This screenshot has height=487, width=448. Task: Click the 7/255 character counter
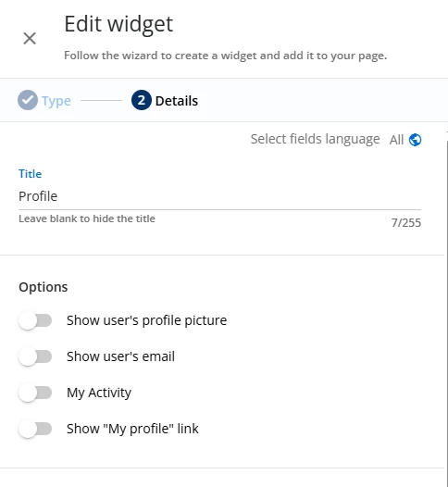pos(406,223)
